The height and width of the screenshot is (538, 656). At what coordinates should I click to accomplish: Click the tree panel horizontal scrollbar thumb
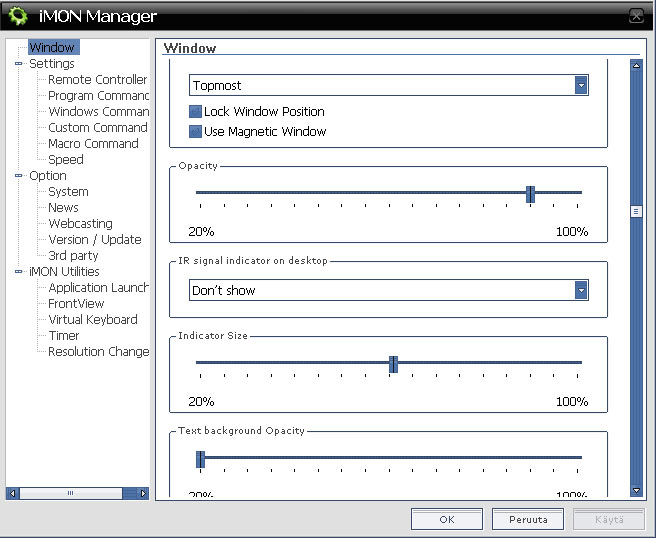click(71, 493)
